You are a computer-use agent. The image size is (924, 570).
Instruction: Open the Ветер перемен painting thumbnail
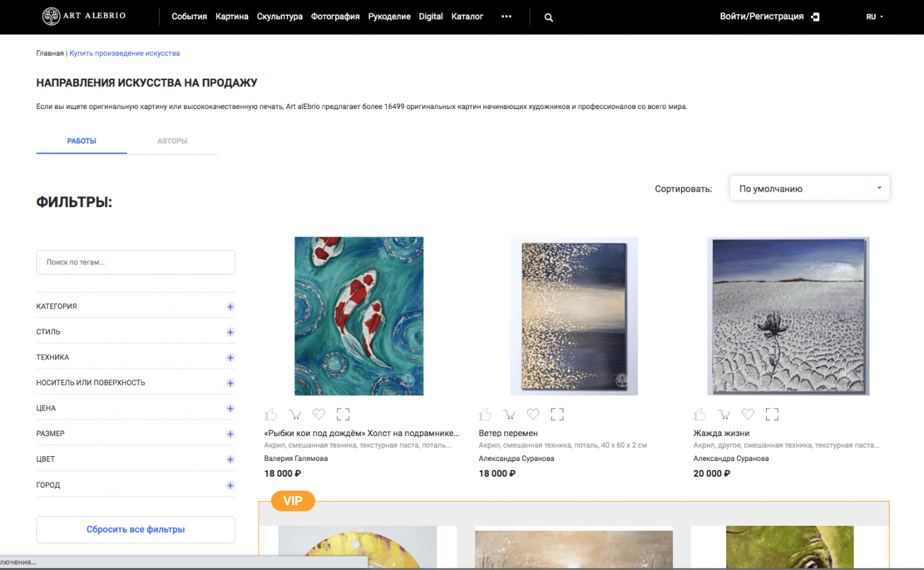(x=574, y=316)
